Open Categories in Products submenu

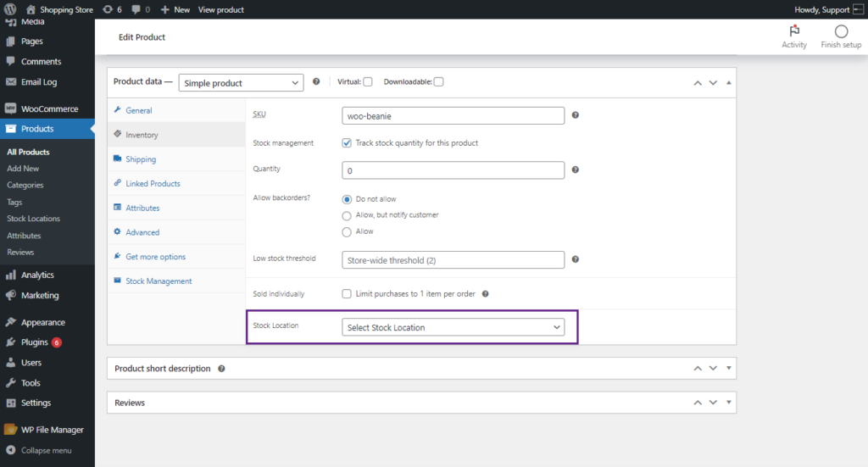point(25,185)
